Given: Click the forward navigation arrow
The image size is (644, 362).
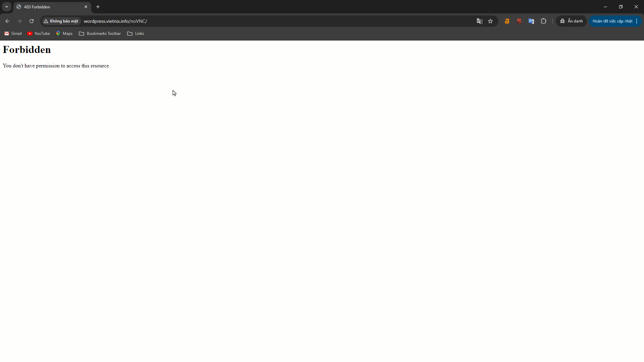Looking at the screenshot, I should [19, 21].
